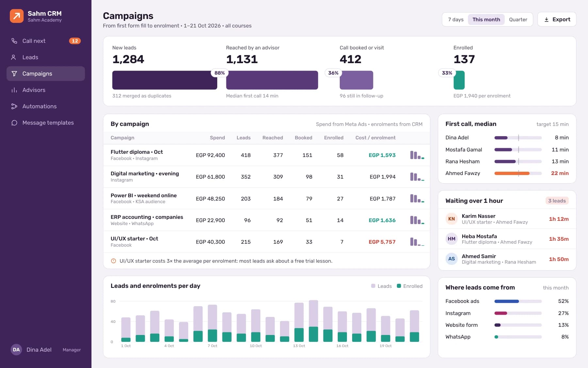Click the 88% conversion badge
Image resolution: width=588 pixels, height=368 pixels.
(x=220, y=73)
